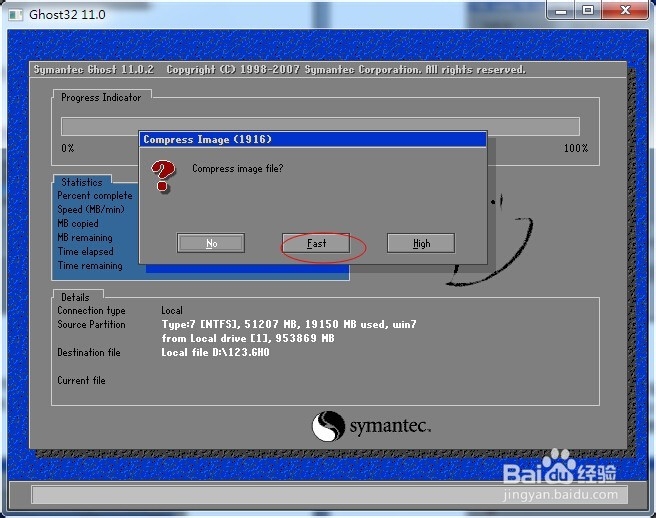This screenshot has width=656, height=518.
Task: Click the 'Local' connection type value
Action: coord(172,310)
